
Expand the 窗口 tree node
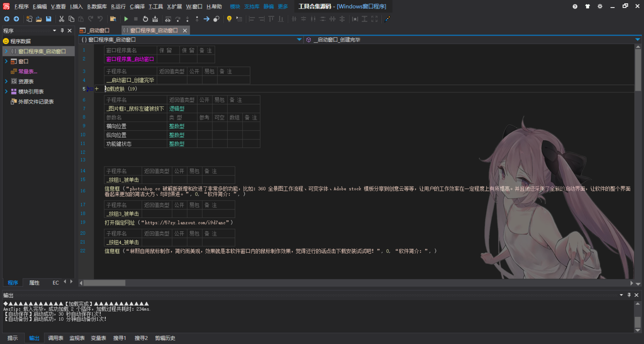(6, 61)
